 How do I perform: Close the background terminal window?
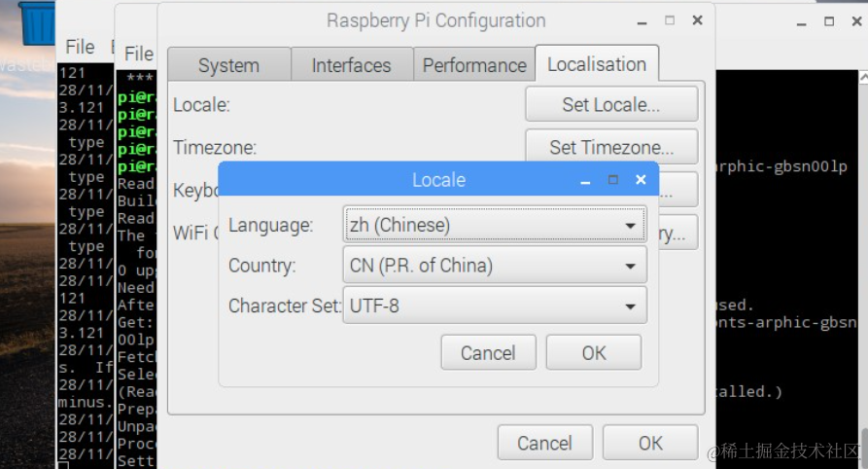point(856,21)
